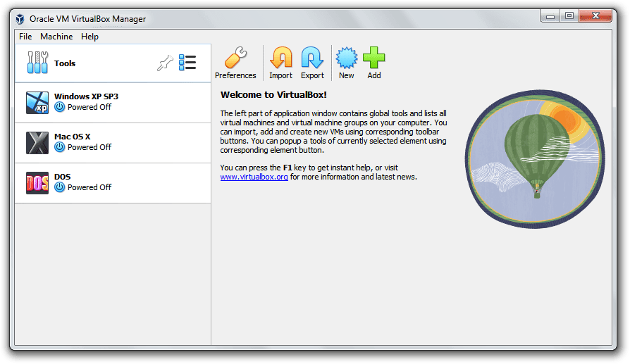Click the Tools screwdriver icon
This screenshot has height=364, width=630.
tap(37, 63)
